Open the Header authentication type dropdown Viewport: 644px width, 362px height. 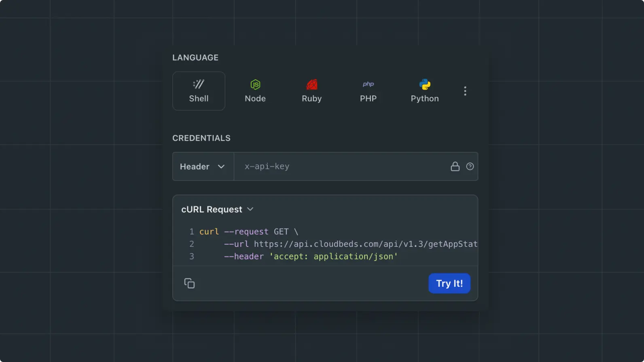pyautogui.click(x=203, y=166)
